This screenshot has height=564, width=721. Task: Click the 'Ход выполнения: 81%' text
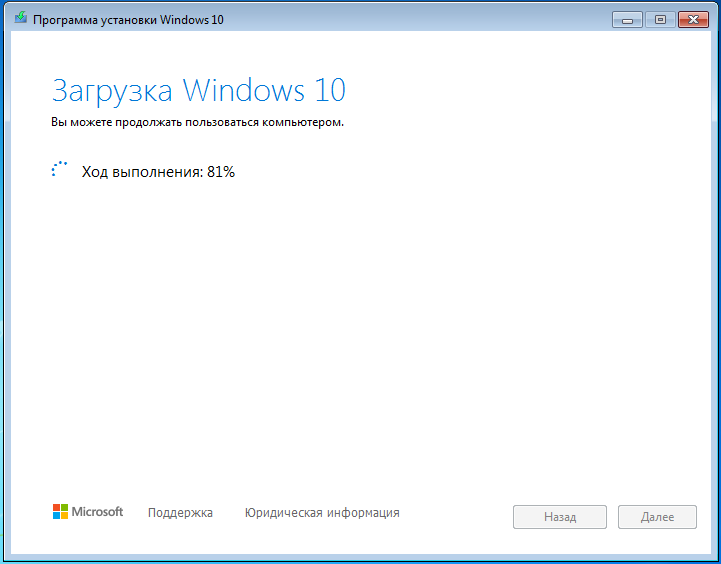click(x=158, y=172)
